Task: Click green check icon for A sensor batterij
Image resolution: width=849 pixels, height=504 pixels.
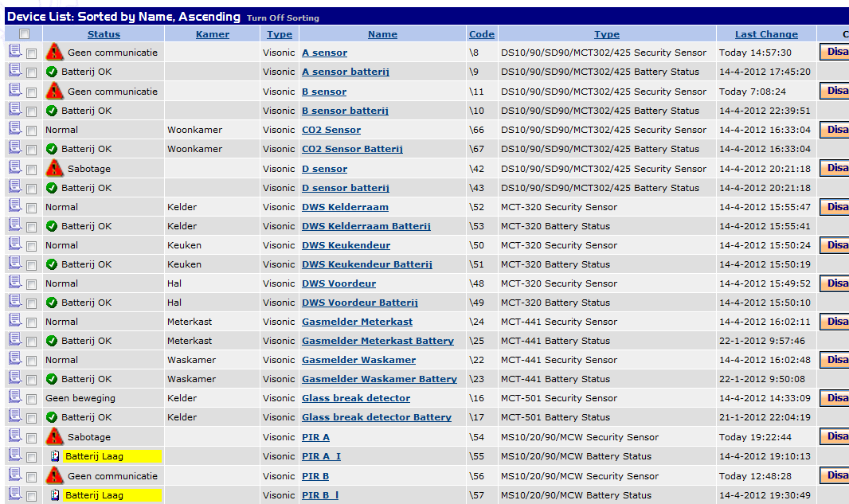Action: (x=52, y=72)
